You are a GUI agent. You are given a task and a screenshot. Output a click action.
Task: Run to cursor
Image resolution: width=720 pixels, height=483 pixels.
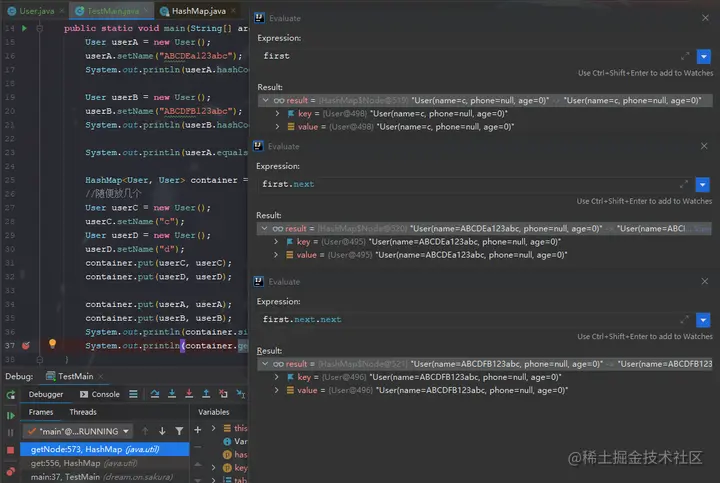pos(241,394)
